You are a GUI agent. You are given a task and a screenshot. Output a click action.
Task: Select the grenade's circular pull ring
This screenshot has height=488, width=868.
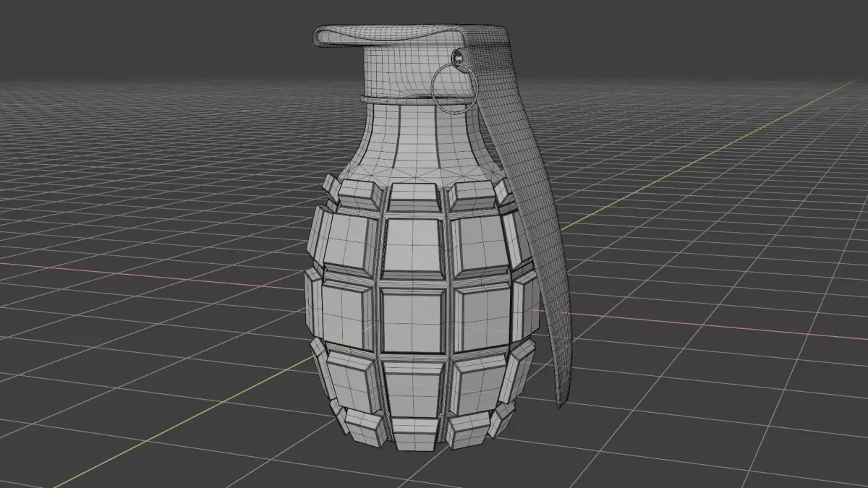[454, 87]
